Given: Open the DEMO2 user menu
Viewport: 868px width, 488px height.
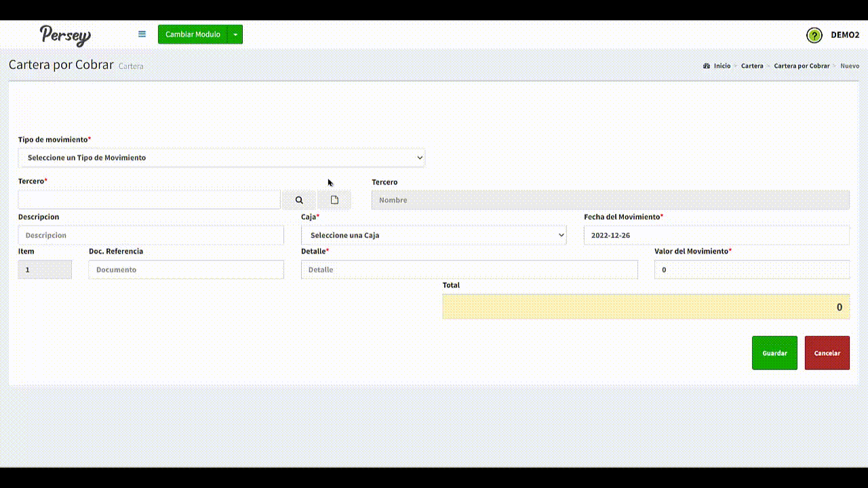Looking at the screenshot, I should click(845, 35).
